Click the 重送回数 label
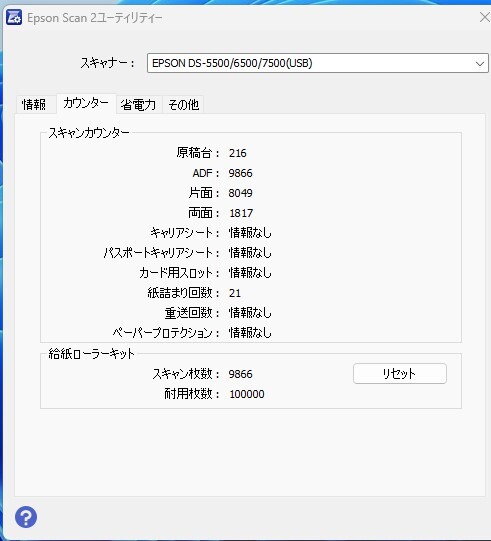491x541 pixels. (x=192, y=313)
